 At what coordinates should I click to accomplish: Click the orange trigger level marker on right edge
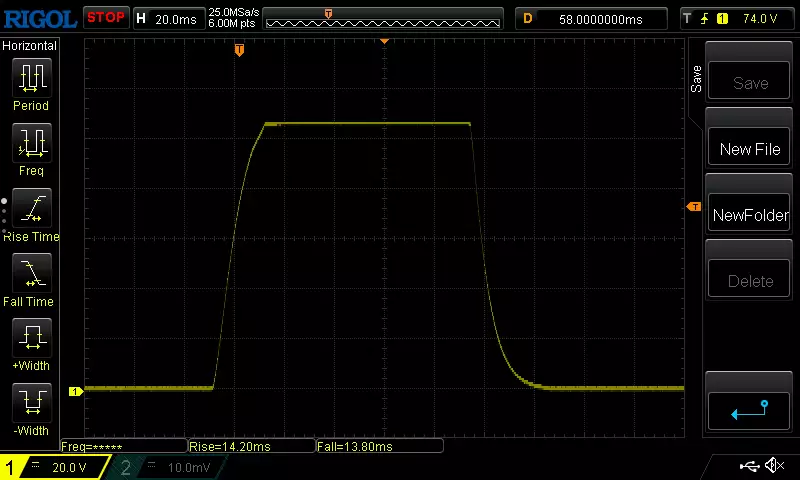(x=694, y=207)
